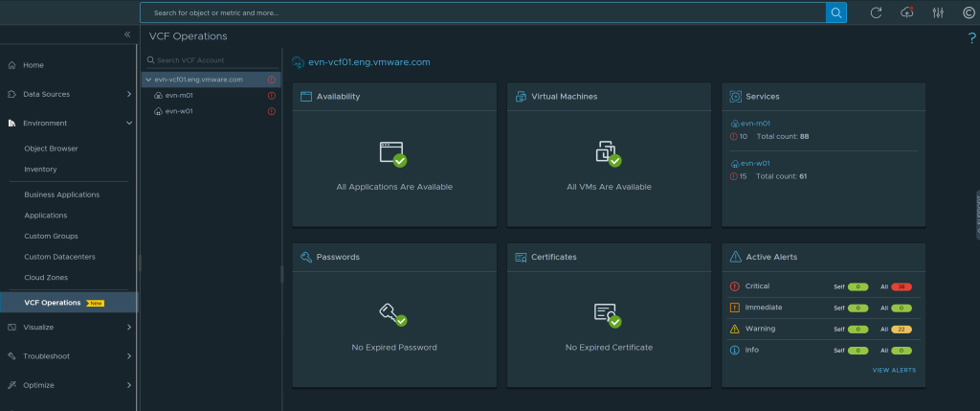Click the Search VCF Account field
980x411 pixels.
[x=213, y=59]
